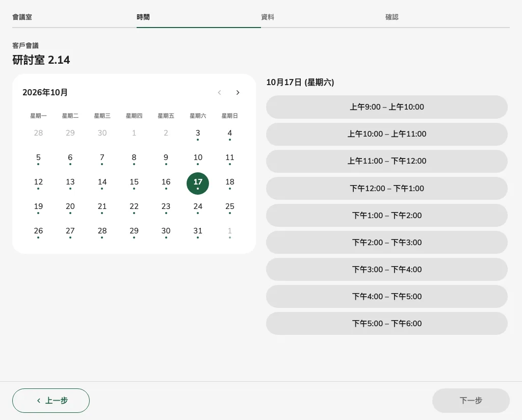Click the 10月17日 (星期六) date heading
This screenshot has height=420, width=522.
(x=300, y=82)
